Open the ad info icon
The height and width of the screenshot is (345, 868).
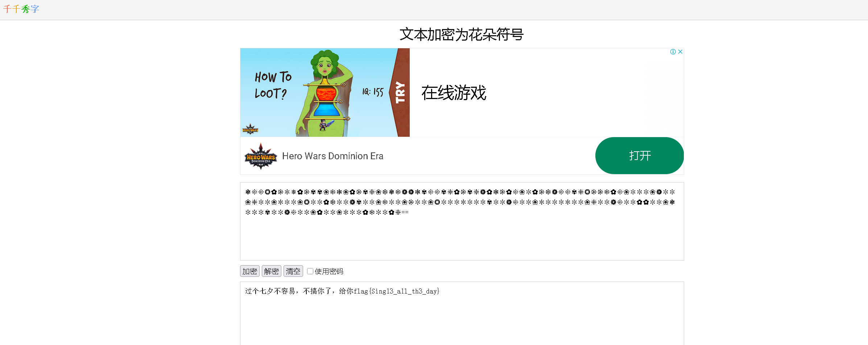[673, 52]
